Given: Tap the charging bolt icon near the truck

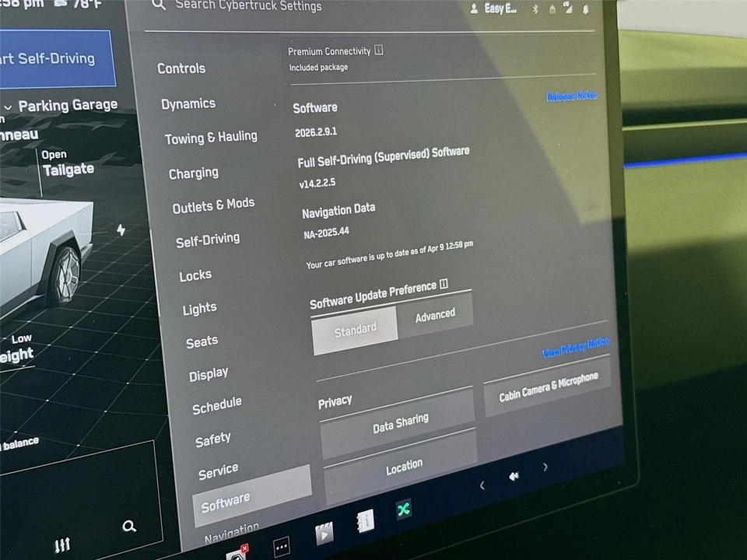Looking at the screenshot, I should click(x=121, y=229).
